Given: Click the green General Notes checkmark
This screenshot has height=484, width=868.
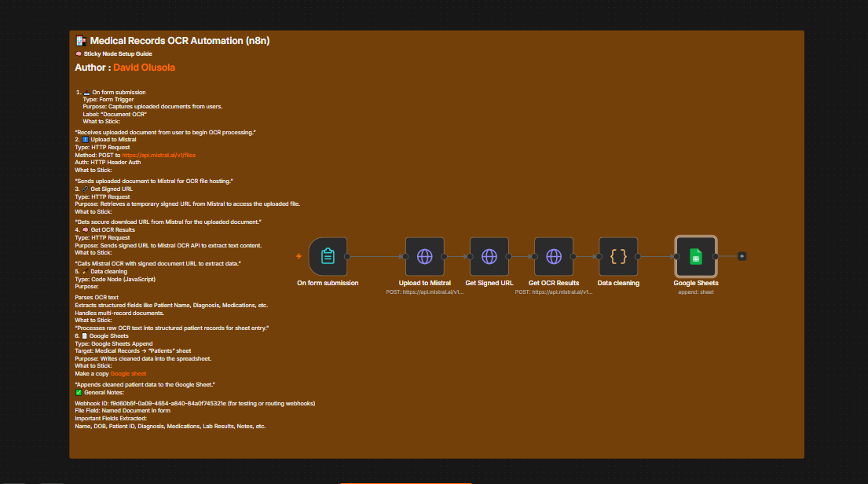Looking at the screenshot, I should (x=79, y=393).
